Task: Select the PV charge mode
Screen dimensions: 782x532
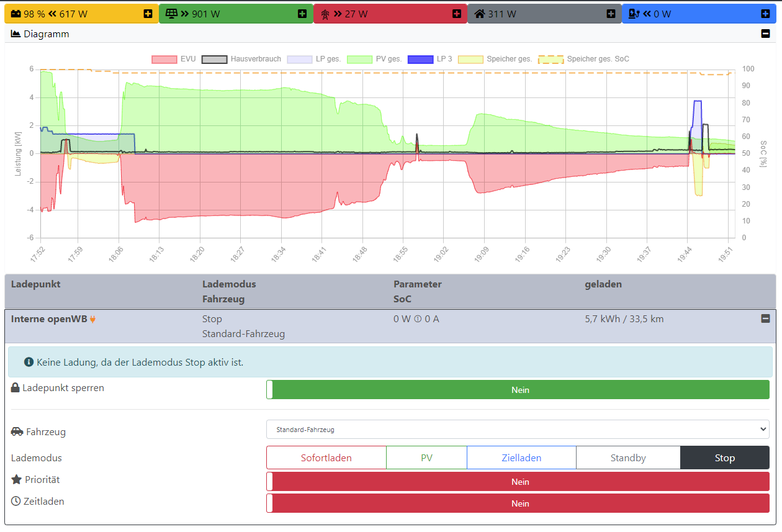Action: coord(426,458)
